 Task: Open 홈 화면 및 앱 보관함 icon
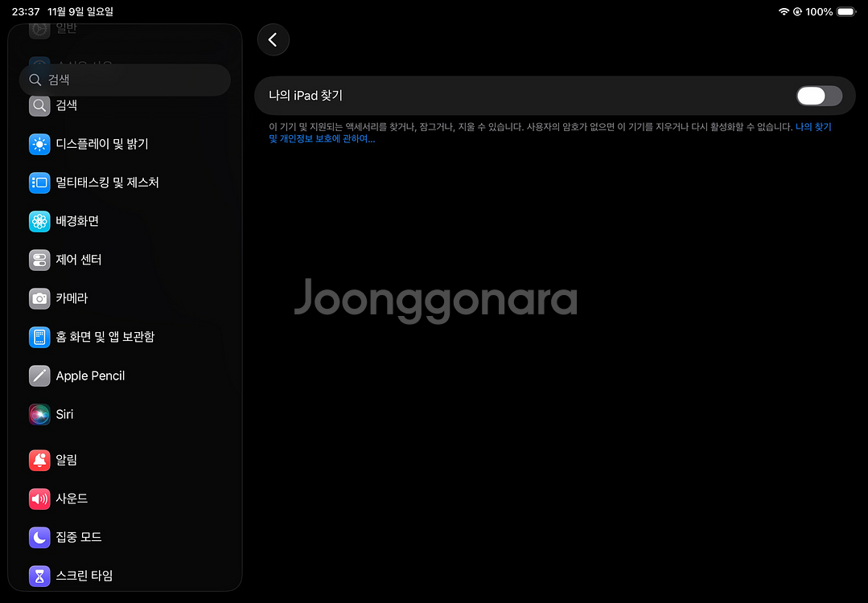click(39, 337)
